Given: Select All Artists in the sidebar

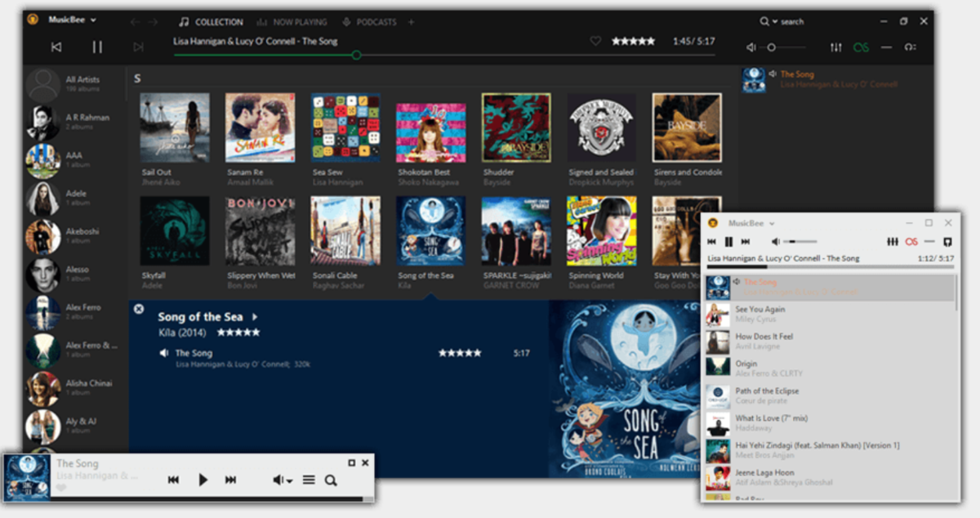Looking at the screenshot, I should (76, 83).
